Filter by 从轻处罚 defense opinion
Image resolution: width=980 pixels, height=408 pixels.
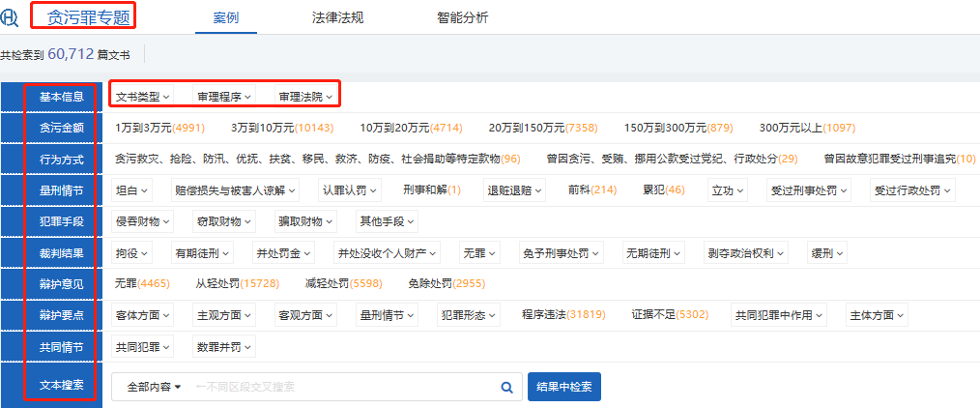click(x=237, y=284)
